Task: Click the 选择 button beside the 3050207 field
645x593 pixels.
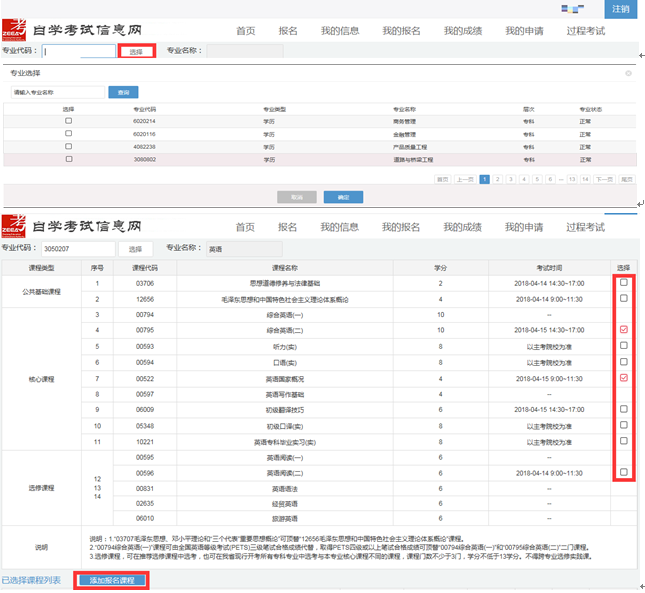Action: click(x=136, y=249)
